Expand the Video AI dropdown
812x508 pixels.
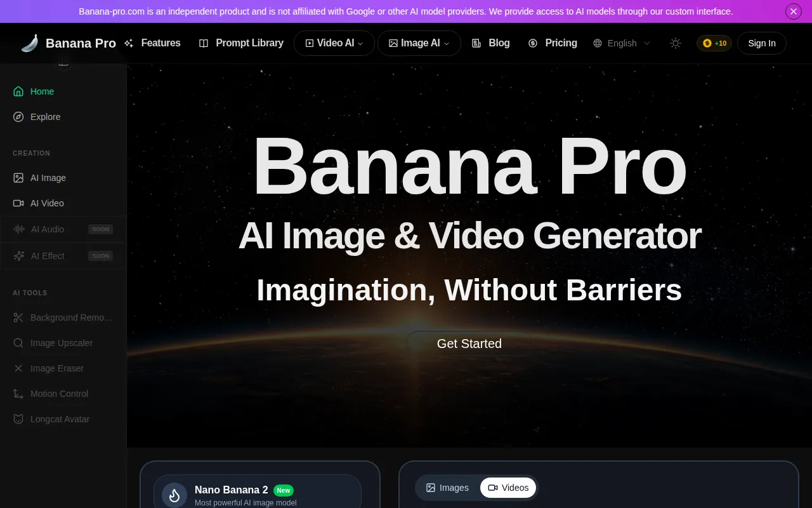[x=334, y=43]
